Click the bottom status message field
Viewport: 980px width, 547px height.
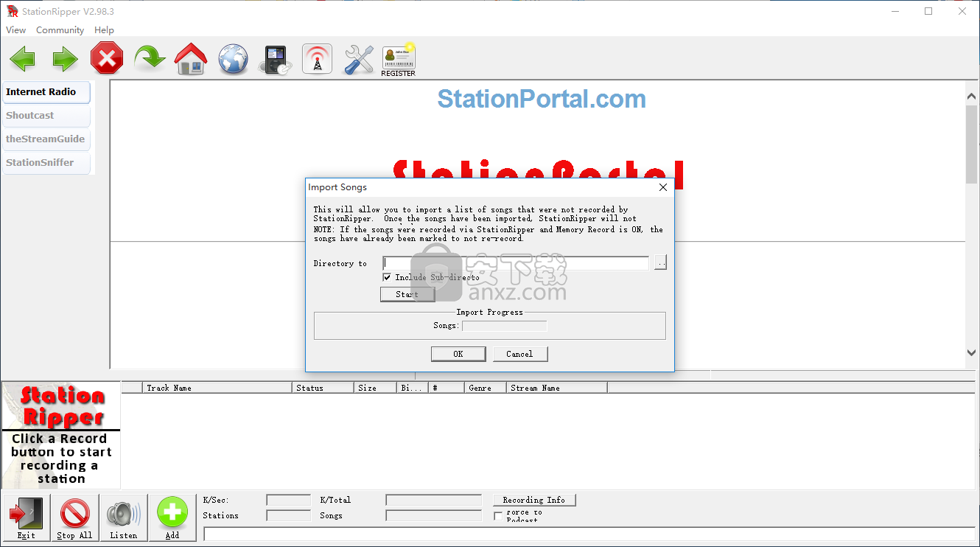(589, 534)
